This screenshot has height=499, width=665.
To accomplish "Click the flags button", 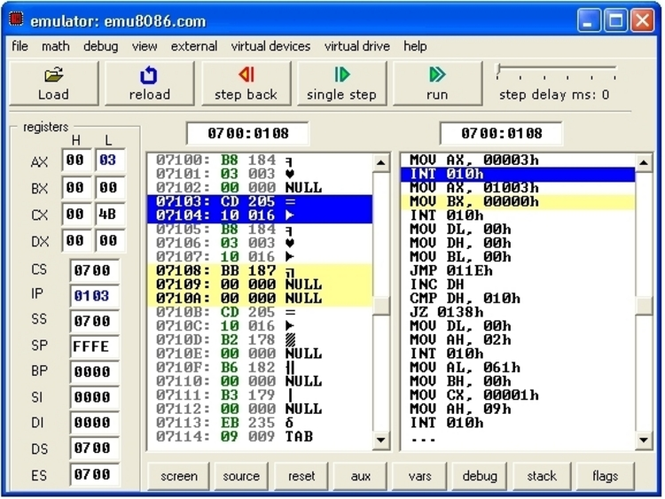I will click(x=605, y=476).
